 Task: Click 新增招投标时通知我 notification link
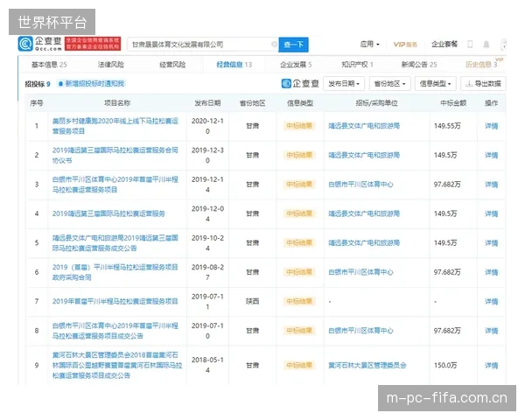(91, 83)
